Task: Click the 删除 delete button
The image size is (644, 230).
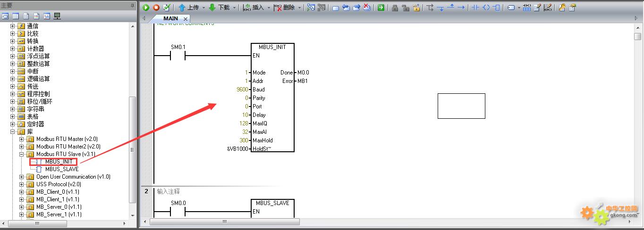Action: (x=284, y=8)
